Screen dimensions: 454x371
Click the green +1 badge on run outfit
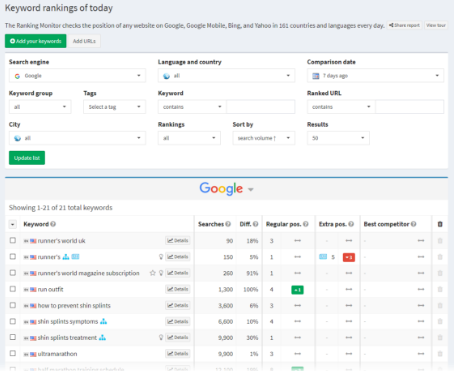pos(297,290)
